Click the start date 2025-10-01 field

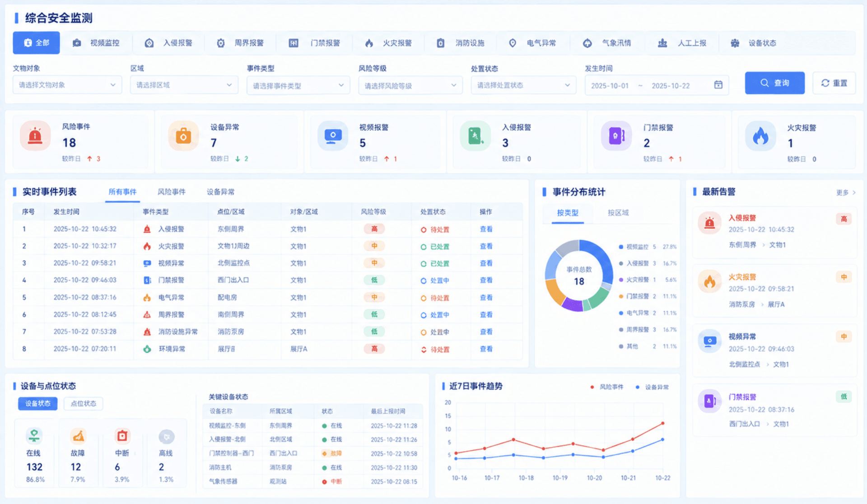click(610, 85)
